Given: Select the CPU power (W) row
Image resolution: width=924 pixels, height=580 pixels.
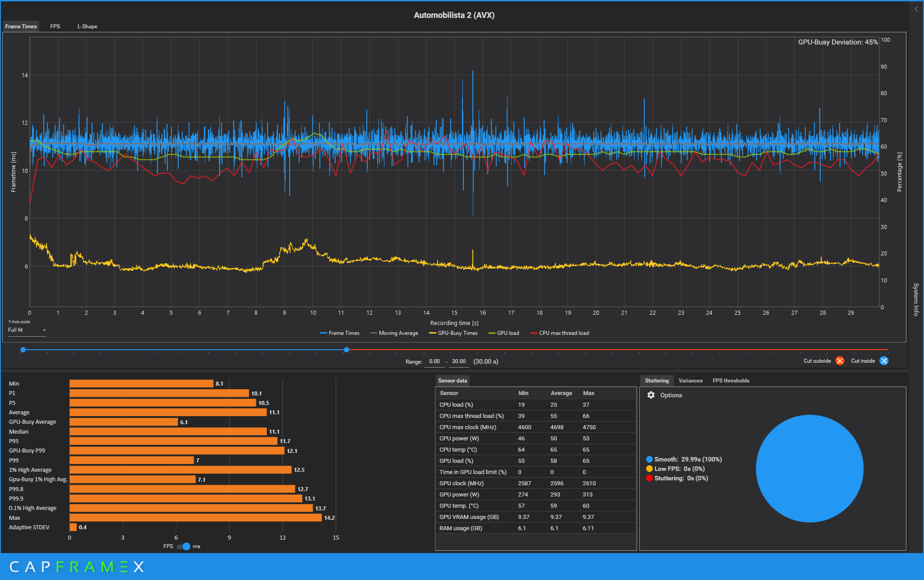Looking at the screenshot, I should point(536,438).
